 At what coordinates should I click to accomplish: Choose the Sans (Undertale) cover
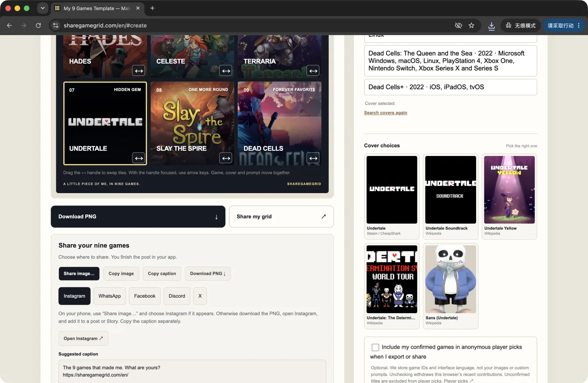pos(451,286)
